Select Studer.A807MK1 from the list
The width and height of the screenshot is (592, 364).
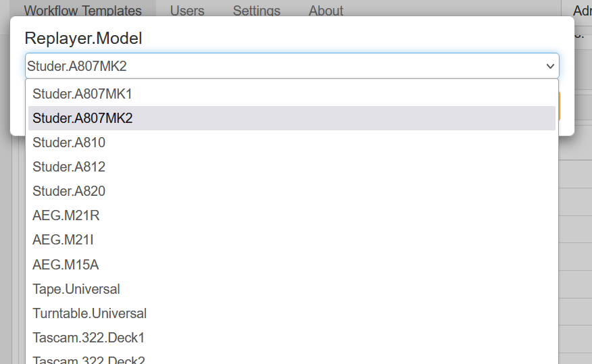point(291,94)
